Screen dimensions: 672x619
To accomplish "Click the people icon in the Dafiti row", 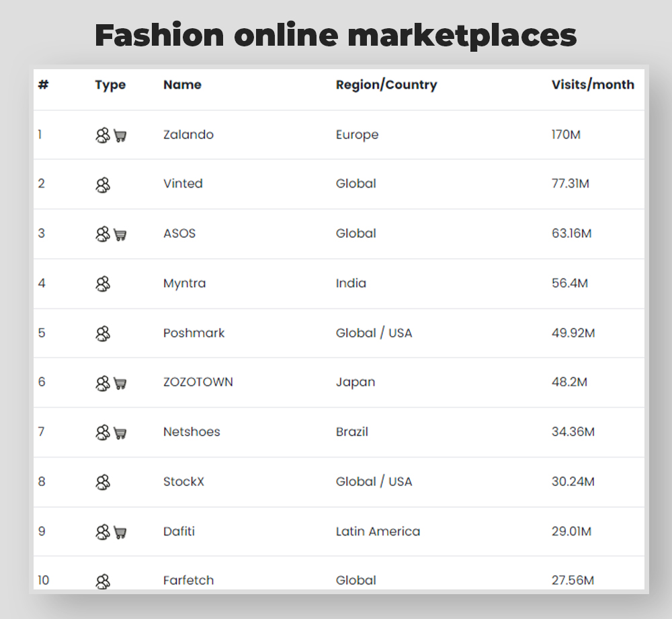I will click(x=103, y=532).
